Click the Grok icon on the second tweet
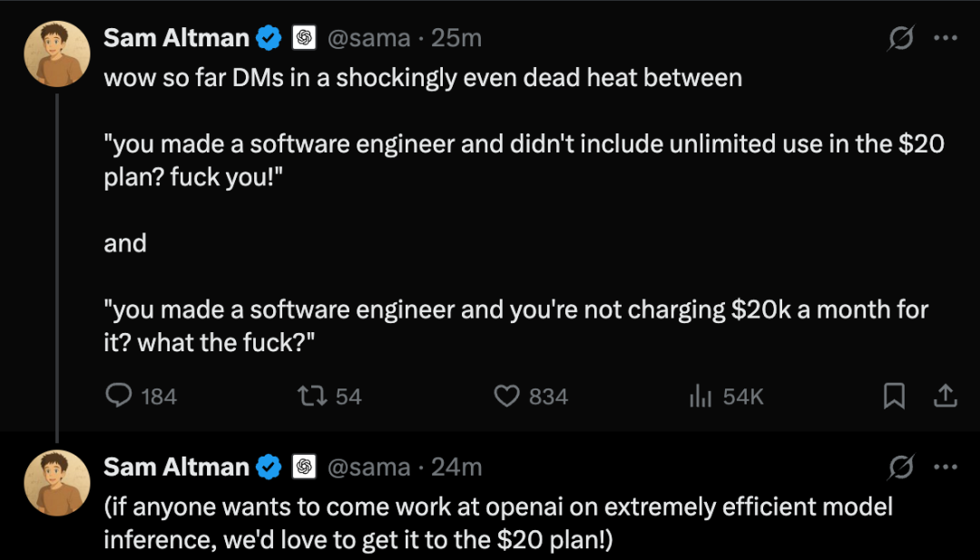 tap(901, 467)
